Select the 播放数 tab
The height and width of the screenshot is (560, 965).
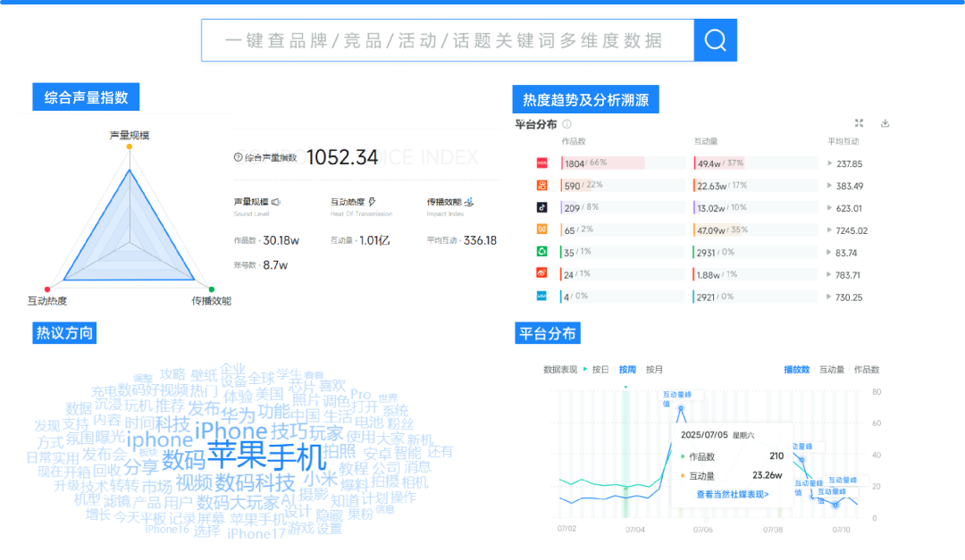pyautogui.click(x=796, y=369)
